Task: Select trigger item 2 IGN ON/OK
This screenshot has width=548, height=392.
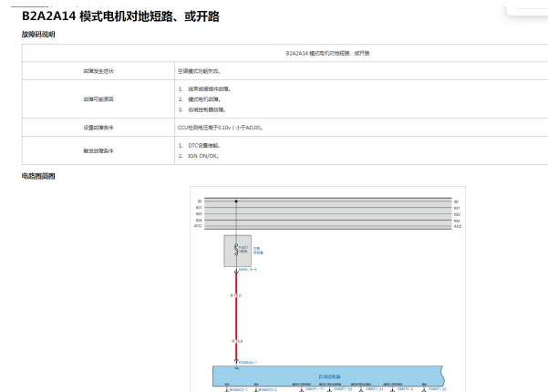Action: click(x=203, y=156)
